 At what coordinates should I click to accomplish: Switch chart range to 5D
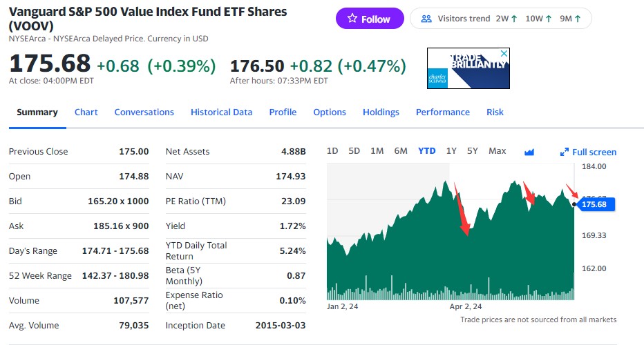tap(354, 151)
